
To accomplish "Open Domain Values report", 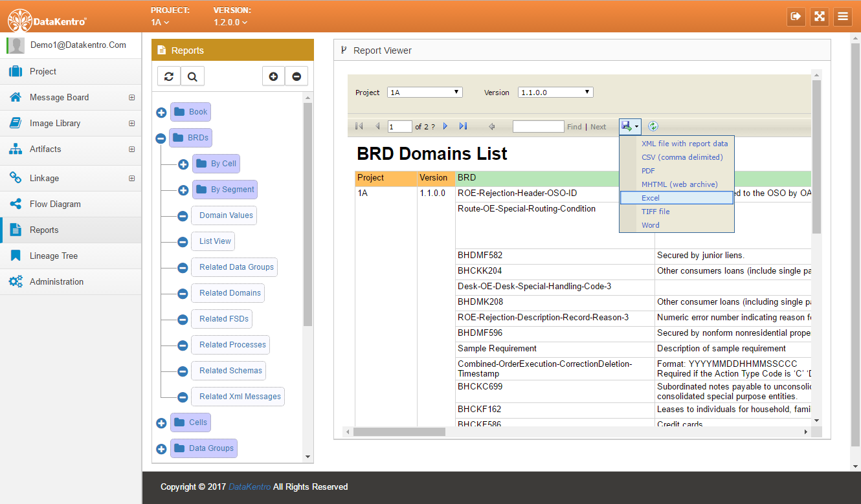I will 224,215.
